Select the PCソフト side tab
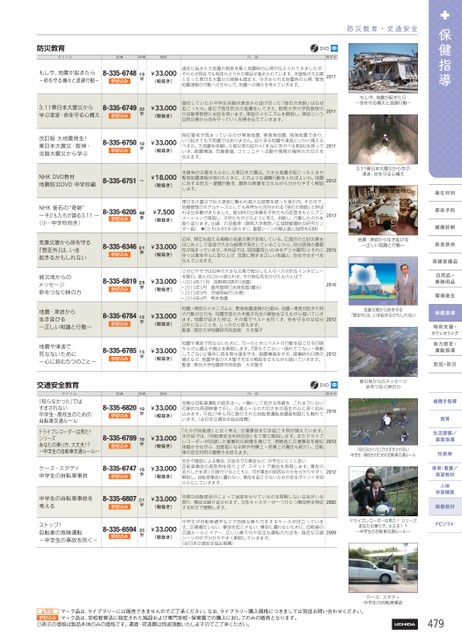 [445, 524]
